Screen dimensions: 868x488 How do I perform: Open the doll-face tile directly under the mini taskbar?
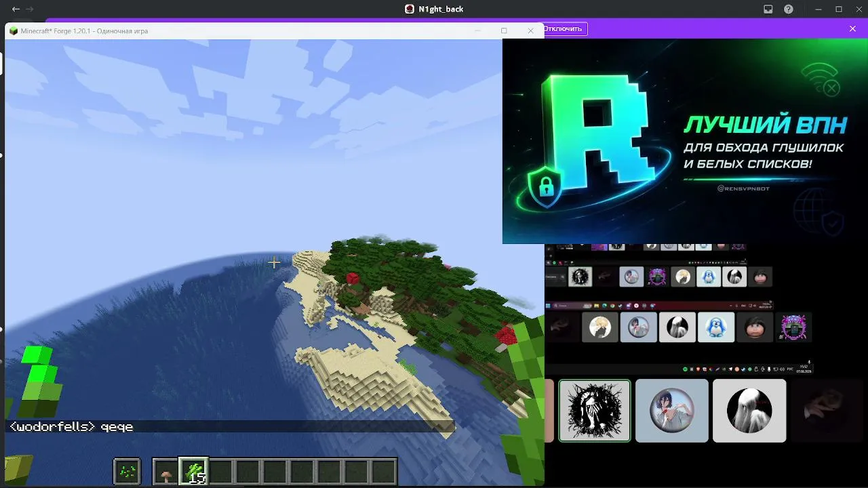coord(755,327)
